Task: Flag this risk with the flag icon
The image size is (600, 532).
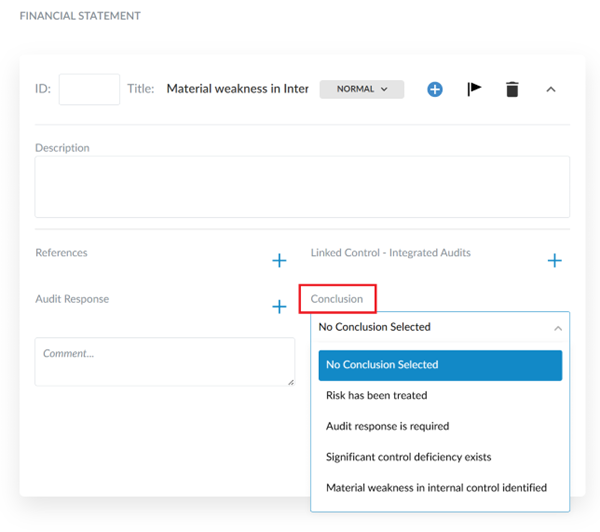Action: (x=474, y=89)
